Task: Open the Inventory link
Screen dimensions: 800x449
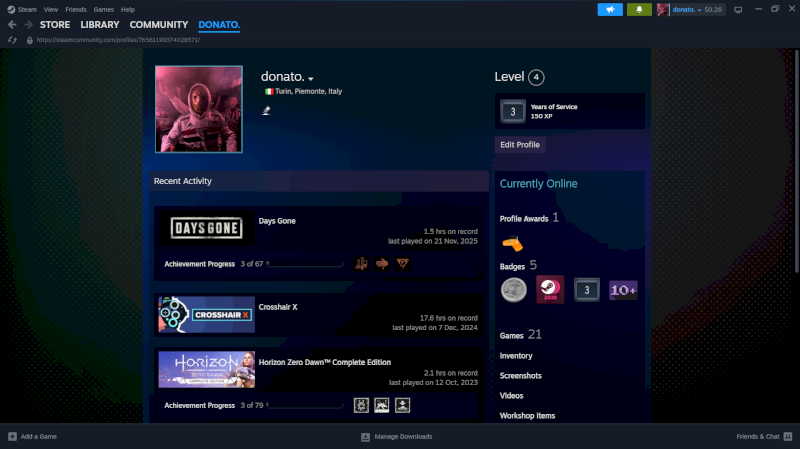Action: click(x=516, y=356)
